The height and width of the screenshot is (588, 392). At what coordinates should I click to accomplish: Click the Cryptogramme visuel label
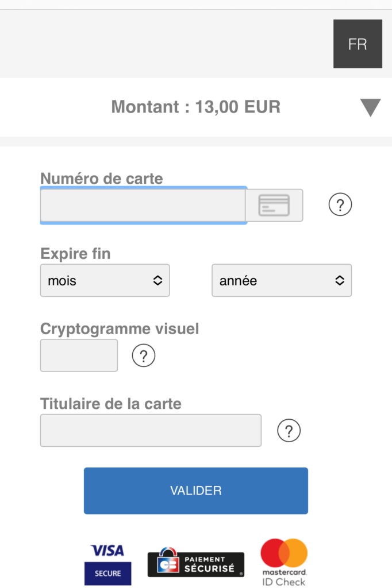click(120, 329)
